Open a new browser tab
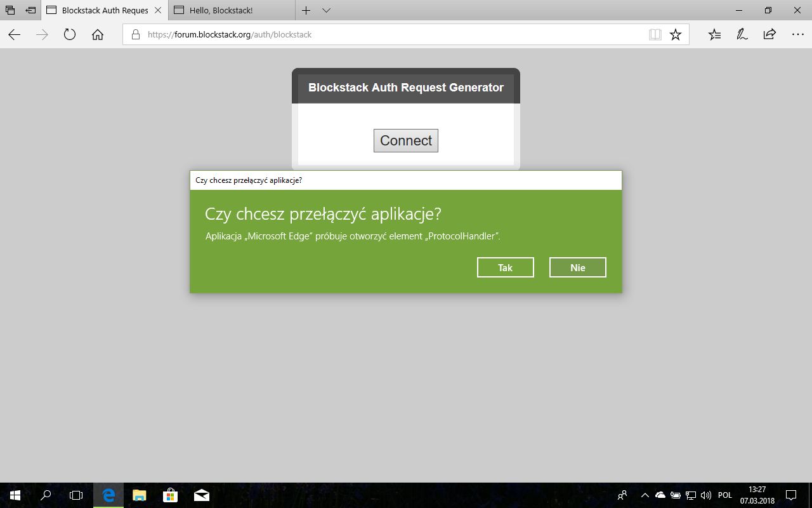The width and height of the screenshot is (812, 508). pyautogui.click(x=306, y=10)
